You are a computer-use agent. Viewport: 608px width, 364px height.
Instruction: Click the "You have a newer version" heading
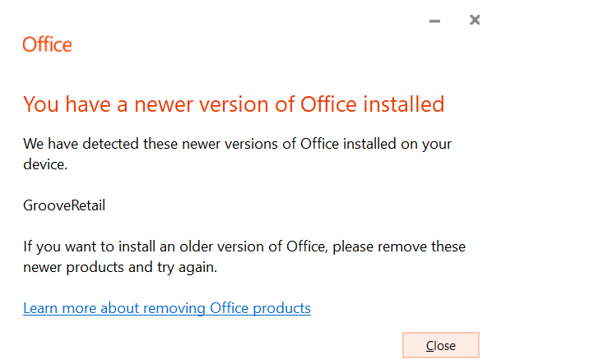tap(234, 104)
